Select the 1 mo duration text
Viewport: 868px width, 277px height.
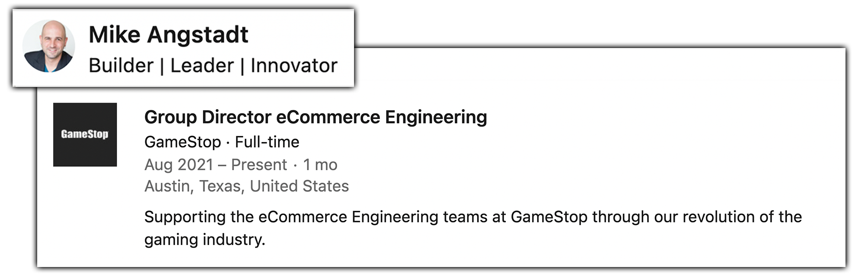pos(320,164)
